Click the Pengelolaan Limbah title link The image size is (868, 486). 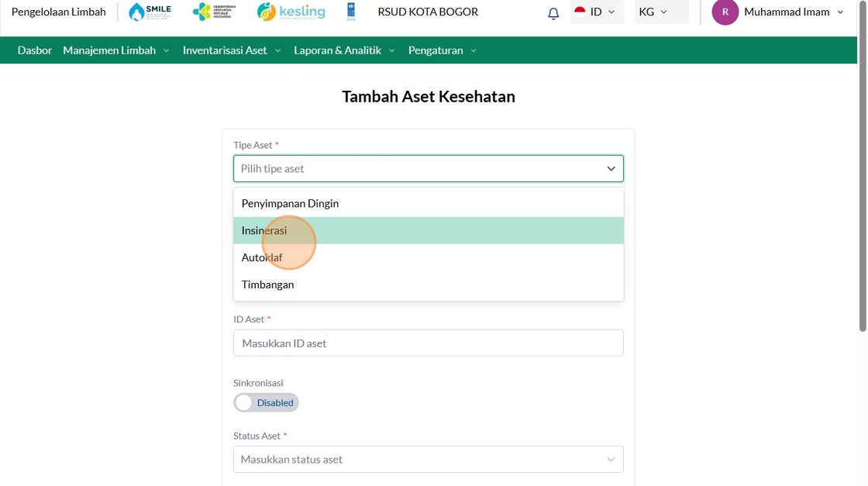(x=59, y=12)
